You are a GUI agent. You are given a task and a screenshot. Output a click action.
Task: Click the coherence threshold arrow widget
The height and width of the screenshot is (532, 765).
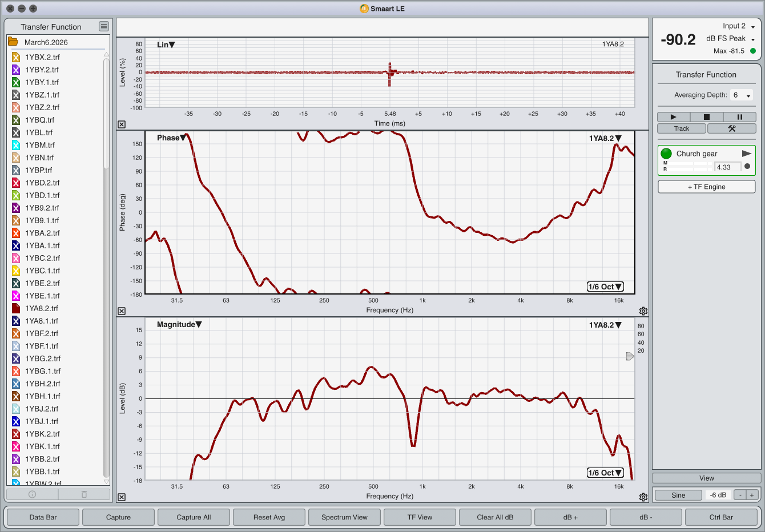[x=630, y=356]
